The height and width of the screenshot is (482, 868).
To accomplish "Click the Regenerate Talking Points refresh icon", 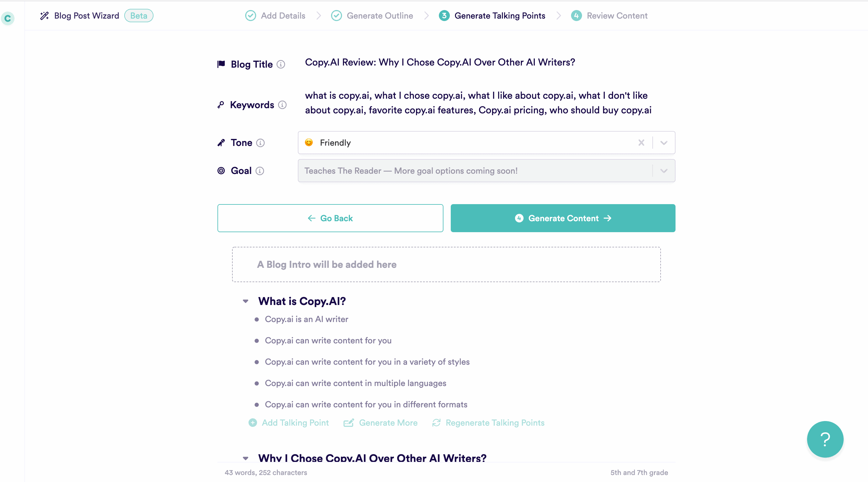I will point(436,423).
